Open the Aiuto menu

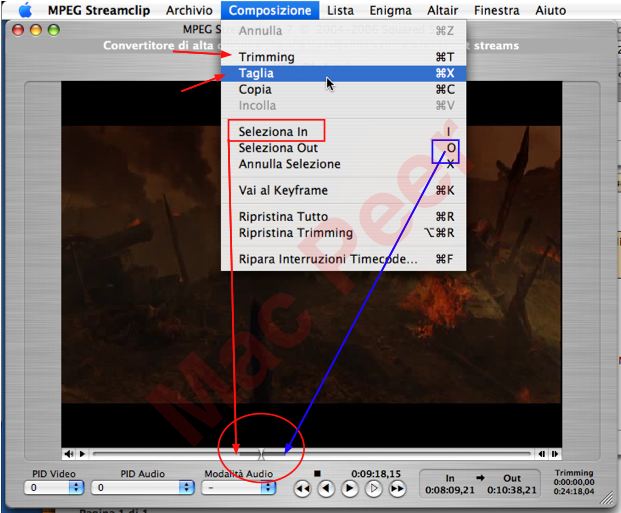(x=551, y=10)
